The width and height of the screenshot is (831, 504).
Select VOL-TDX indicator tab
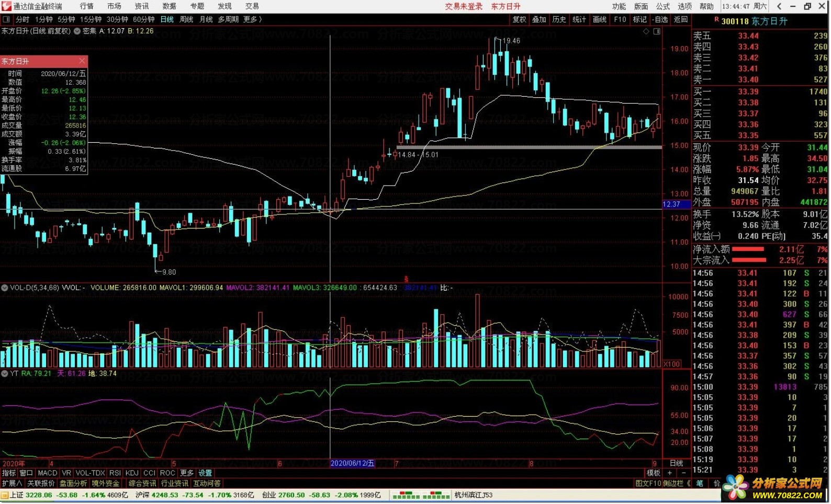[x=91, y=473]
